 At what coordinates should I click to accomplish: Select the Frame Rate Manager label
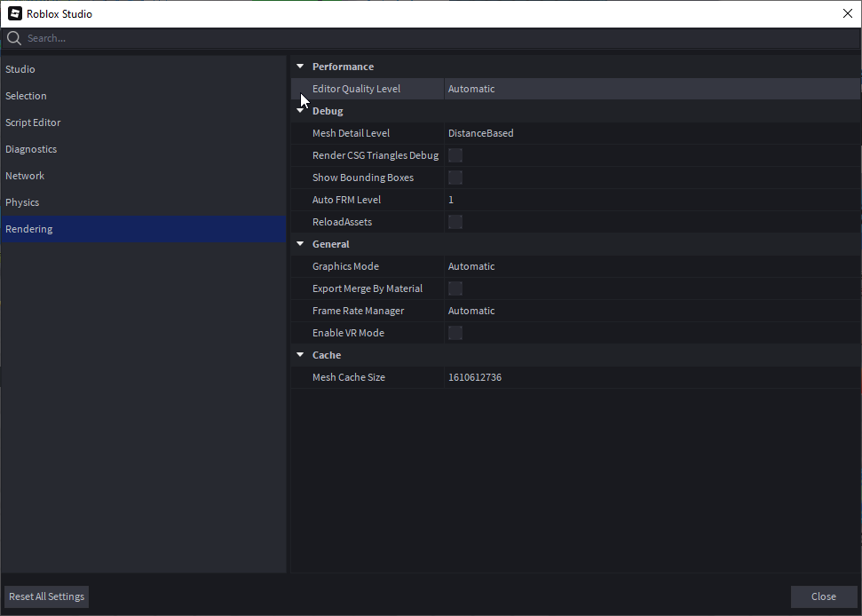point(358,311)
